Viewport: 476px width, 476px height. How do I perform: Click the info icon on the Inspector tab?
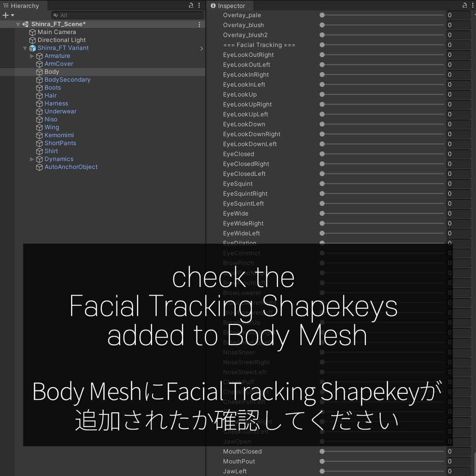pos(213,6)
